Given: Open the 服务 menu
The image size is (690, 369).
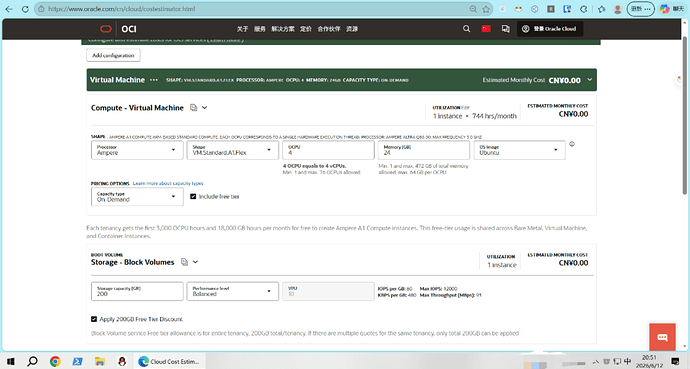Looking at the screenshot, I should tap(260, 29).
